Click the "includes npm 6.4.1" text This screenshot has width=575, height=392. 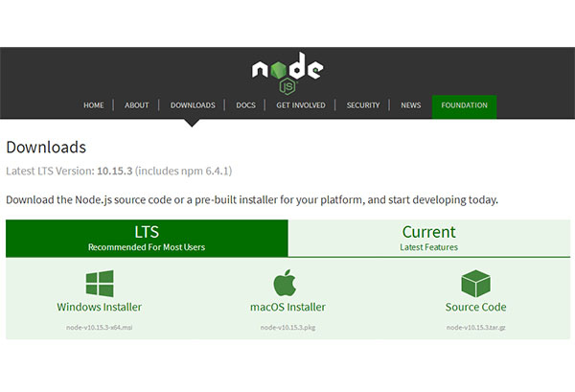tap(183, 171)
